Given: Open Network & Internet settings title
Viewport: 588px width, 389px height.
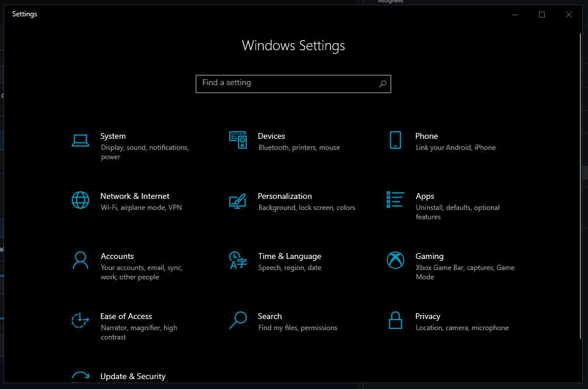Looking at the screenshot, I should coord(135,196).
